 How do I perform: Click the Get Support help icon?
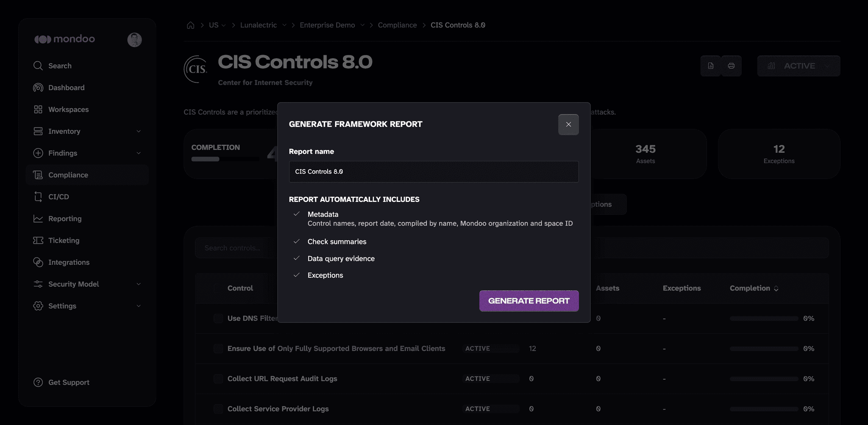[38, 382]
